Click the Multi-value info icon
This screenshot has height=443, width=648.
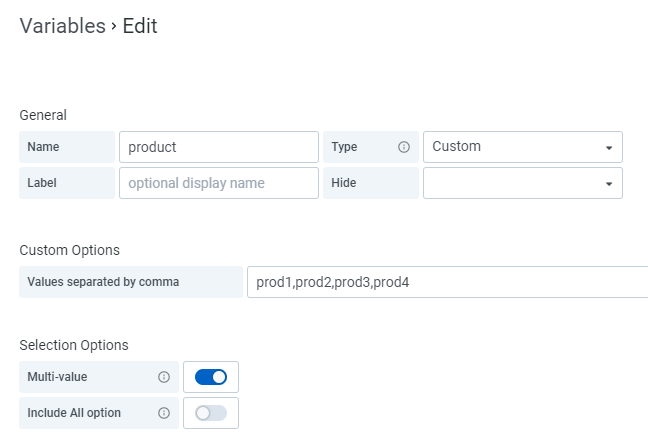point(164,377)
